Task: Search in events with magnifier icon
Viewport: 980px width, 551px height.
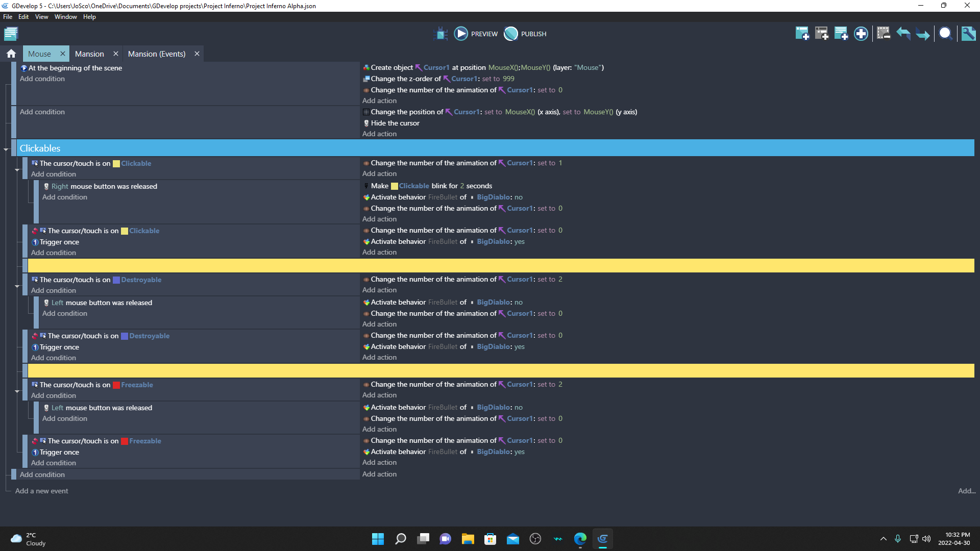Action: click(x=945, y=34)
